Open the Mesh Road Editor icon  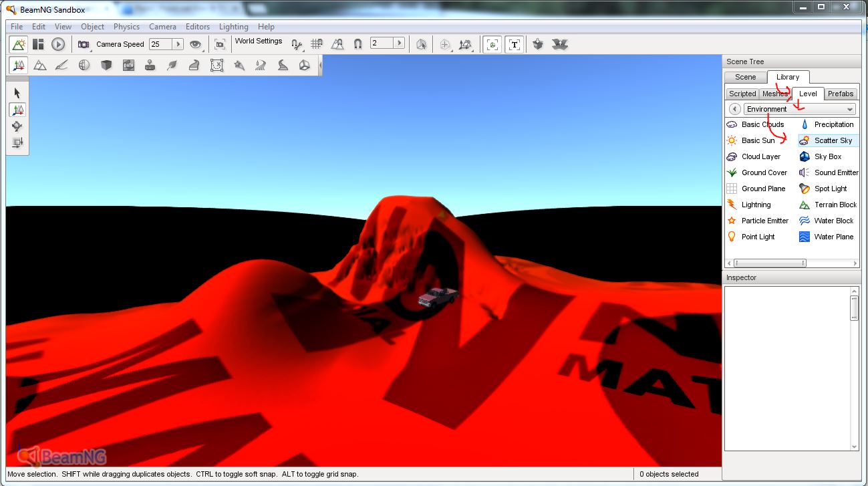(x=194, y=65)
